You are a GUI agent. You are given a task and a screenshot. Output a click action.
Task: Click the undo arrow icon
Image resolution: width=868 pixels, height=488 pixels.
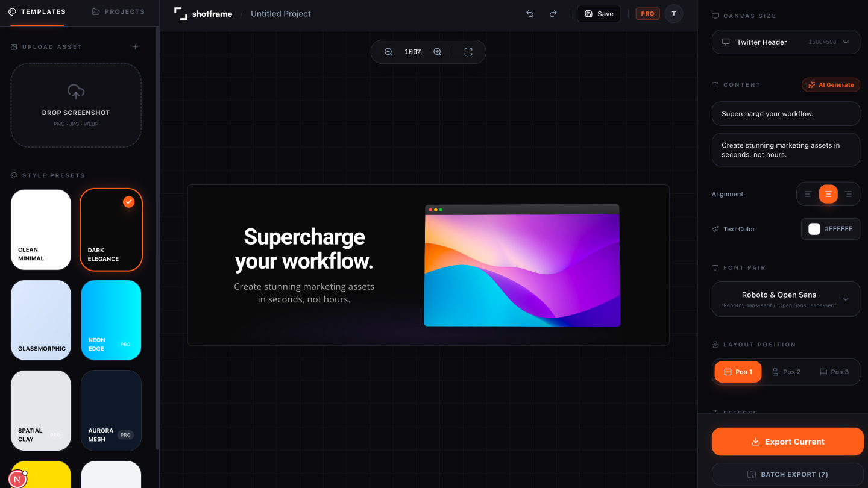(x=530, y=14)
